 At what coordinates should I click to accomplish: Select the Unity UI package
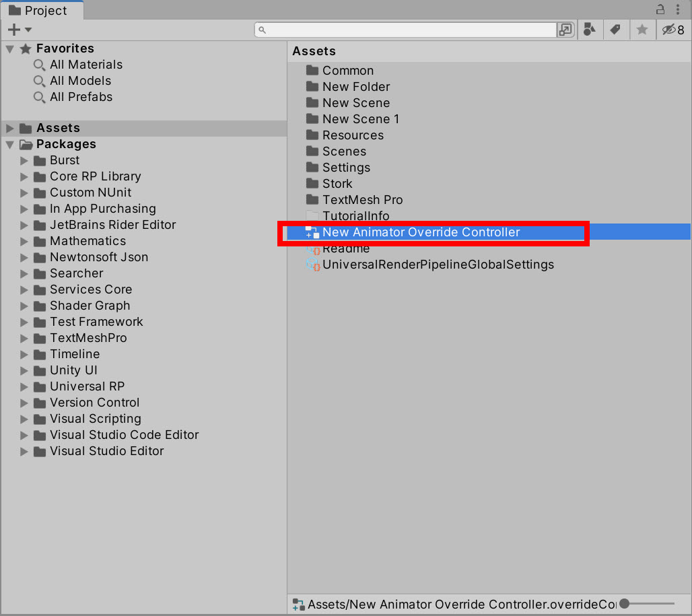(x=73, y=370)
